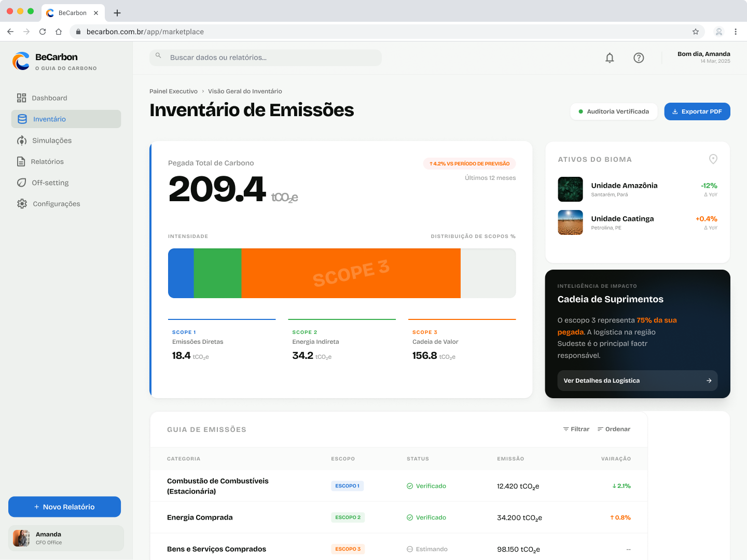This screenshot has height=560, width=747.
Task: Click the location pin in Ativos do Bioma
Action: click(713, 159)
